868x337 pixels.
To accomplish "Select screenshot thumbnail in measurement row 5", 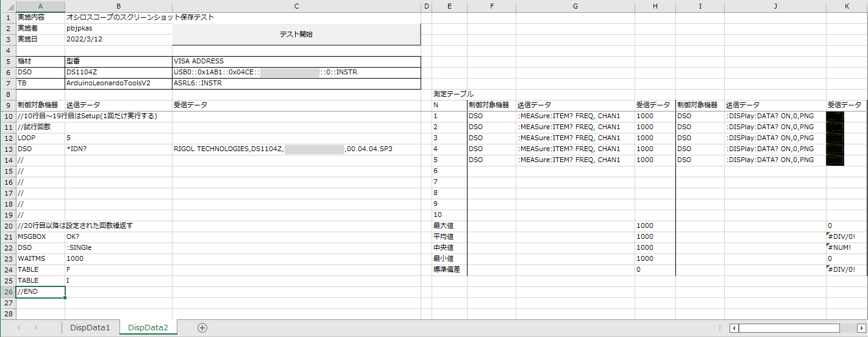I will tap(835, 160).
